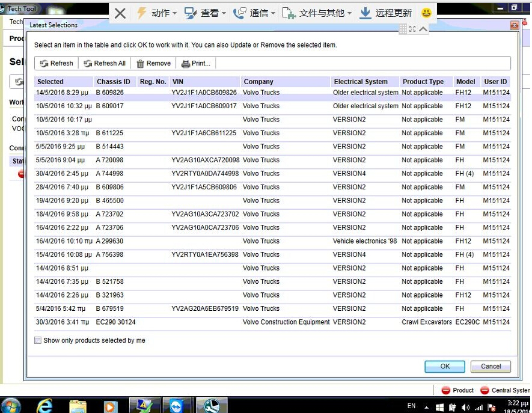Open the 通信 (Communicate) dropdown
This screenshot has height=413, width=532.
click(255, 13)
